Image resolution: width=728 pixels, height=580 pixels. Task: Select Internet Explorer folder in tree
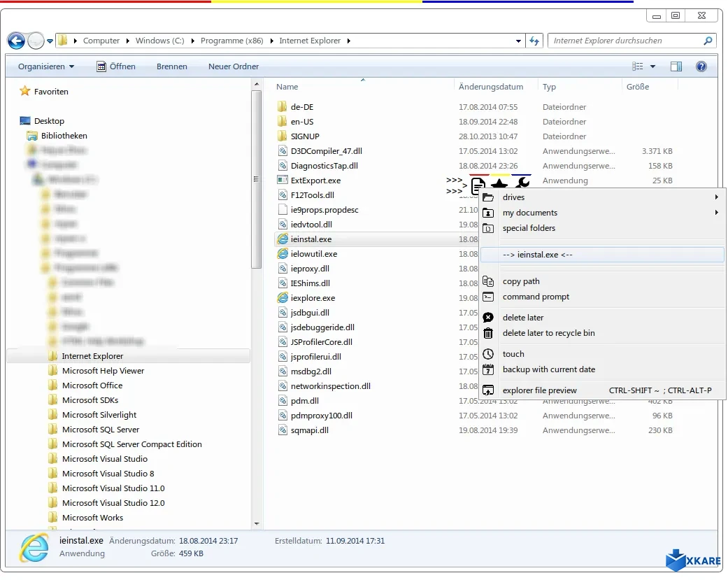pos(92,356)
